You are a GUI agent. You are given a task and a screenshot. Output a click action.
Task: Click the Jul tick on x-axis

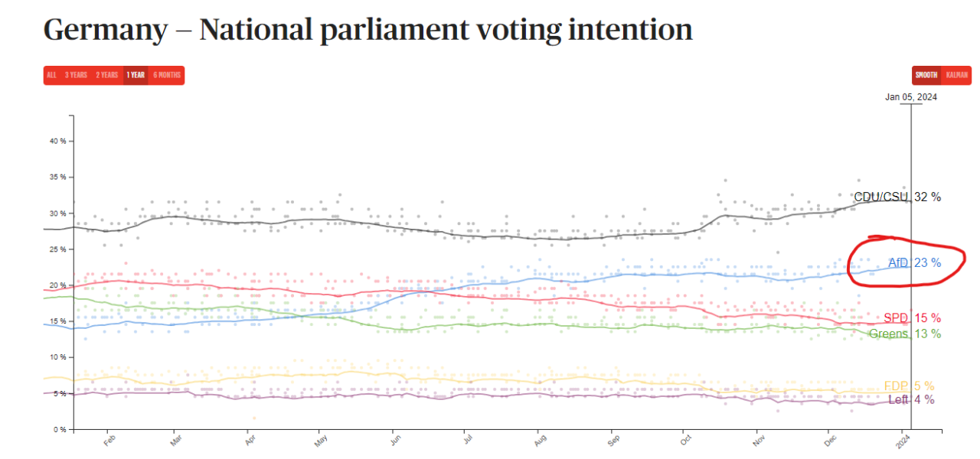coord(466,441)
